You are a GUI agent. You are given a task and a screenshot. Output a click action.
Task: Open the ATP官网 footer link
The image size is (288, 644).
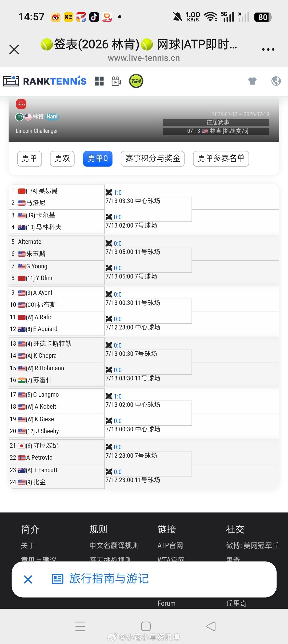(x=170, y=545)
